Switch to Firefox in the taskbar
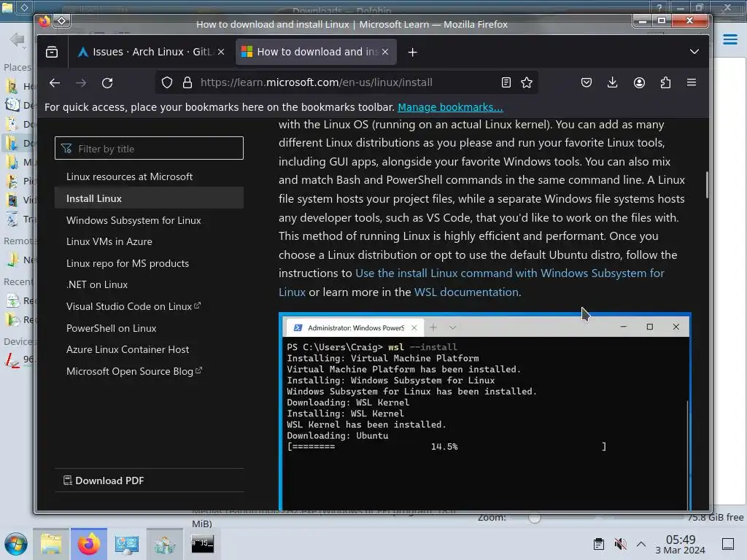747x560 pixels. [88, 544]
